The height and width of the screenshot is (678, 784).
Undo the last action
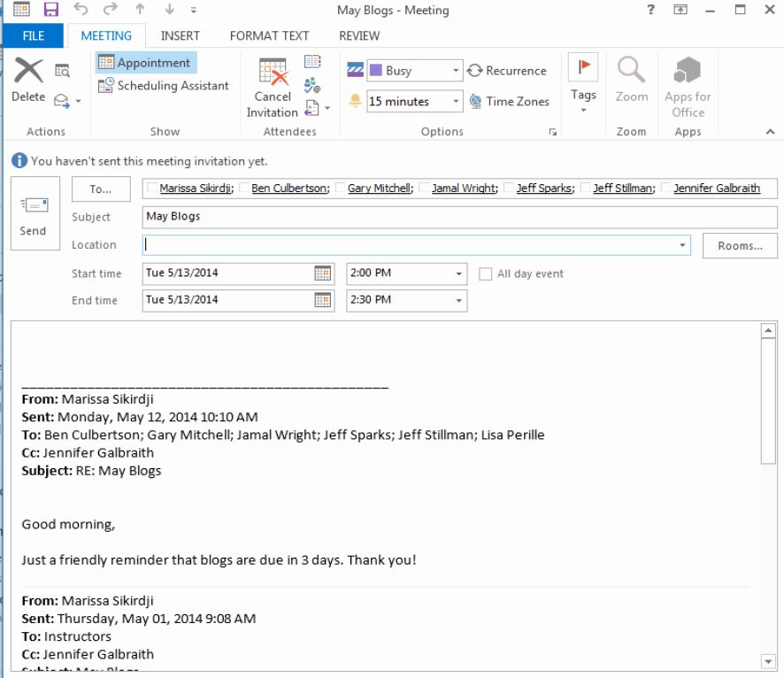coord(81,9)
